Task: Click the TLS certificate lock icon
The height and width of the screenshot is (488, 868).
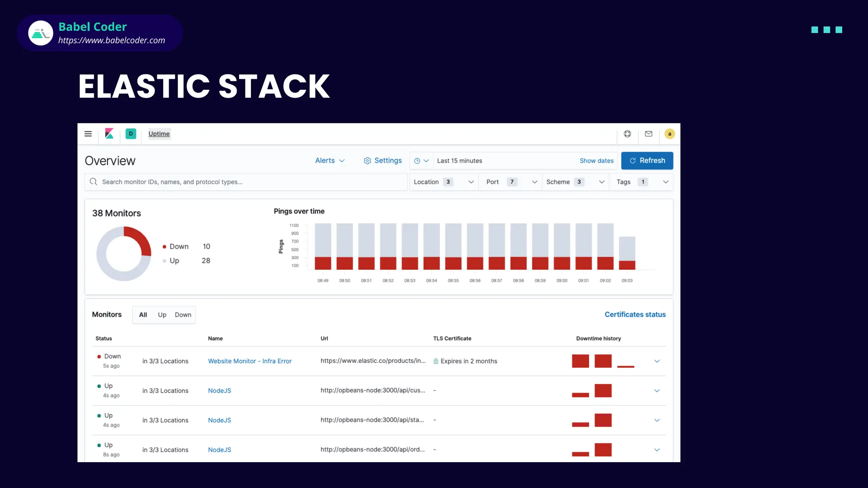Action: pyautogui.click(x=436, y=361)
